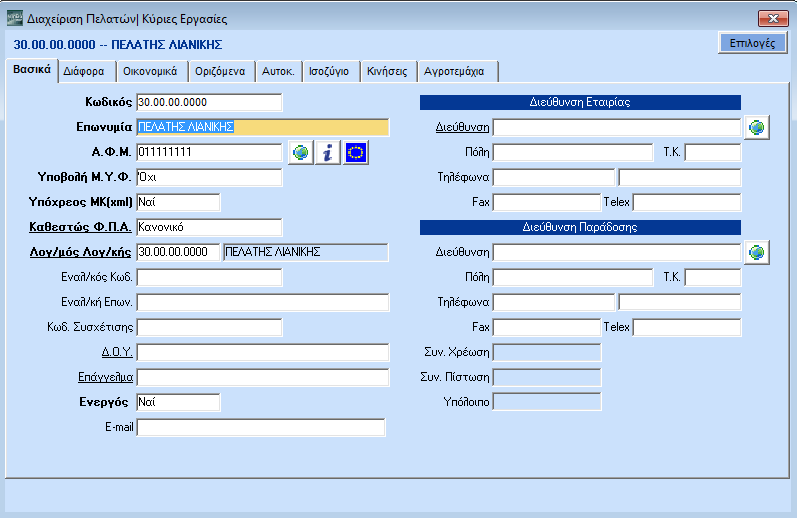This screenshot has width=797, height=518.
Task: Click company address Τ.Κ. field
Action: click(713, 152)
